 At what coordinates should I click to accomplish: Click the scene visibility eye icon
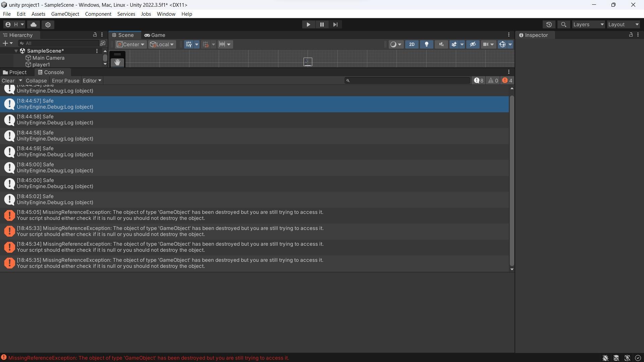473,44
